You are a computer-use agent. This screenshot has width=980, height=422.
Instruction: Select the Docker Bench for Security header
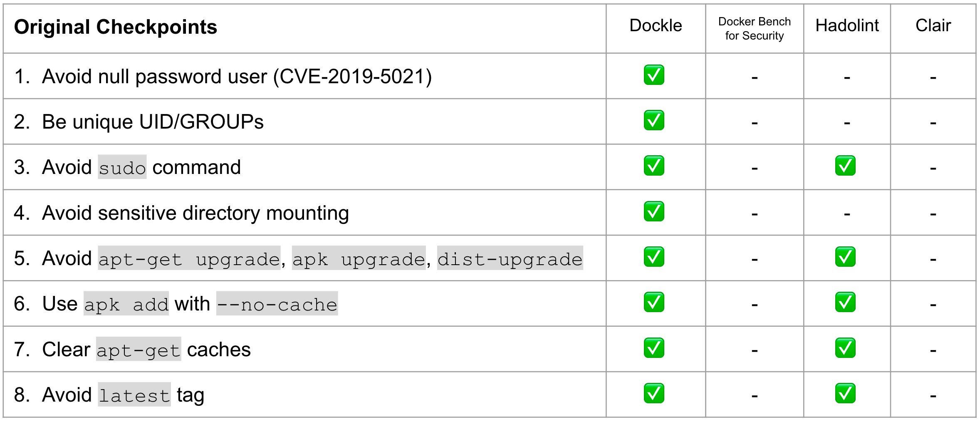pos(755,29)
